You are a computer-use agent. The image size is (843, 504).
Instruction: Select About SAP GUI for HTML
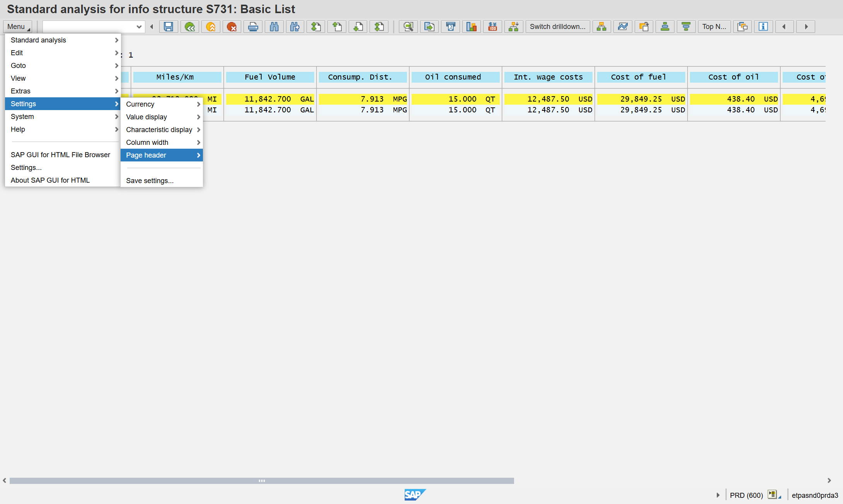coord(63,180)
